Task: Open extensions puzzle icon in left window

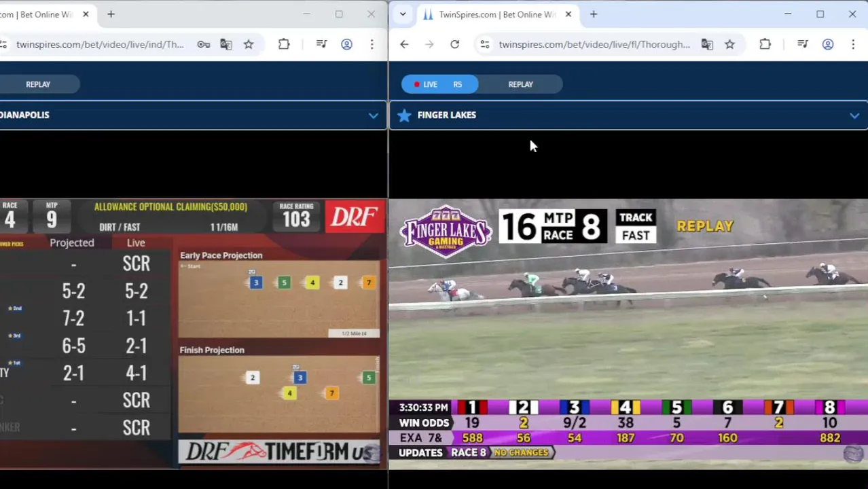Action: 284,44
